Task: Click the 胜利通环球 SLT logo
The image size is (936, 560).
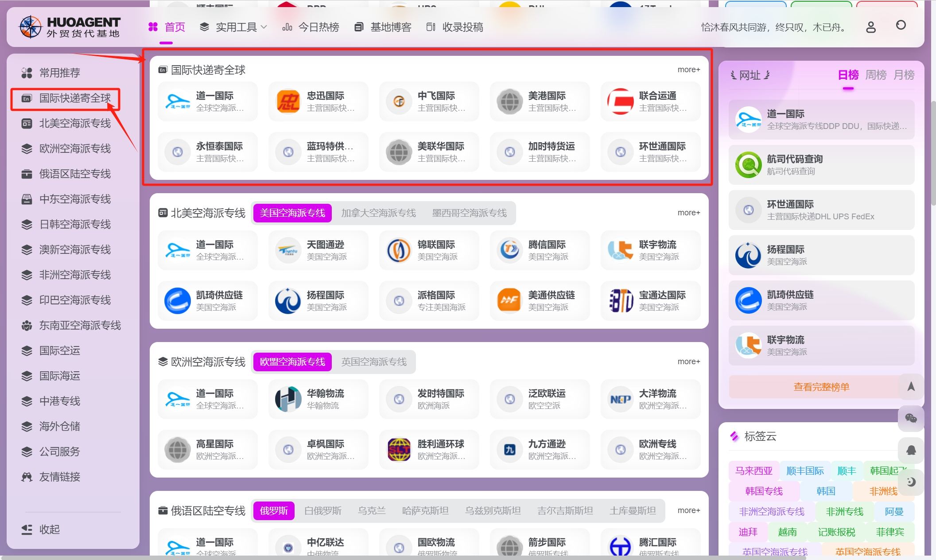Action: click(x=399, y=450)
